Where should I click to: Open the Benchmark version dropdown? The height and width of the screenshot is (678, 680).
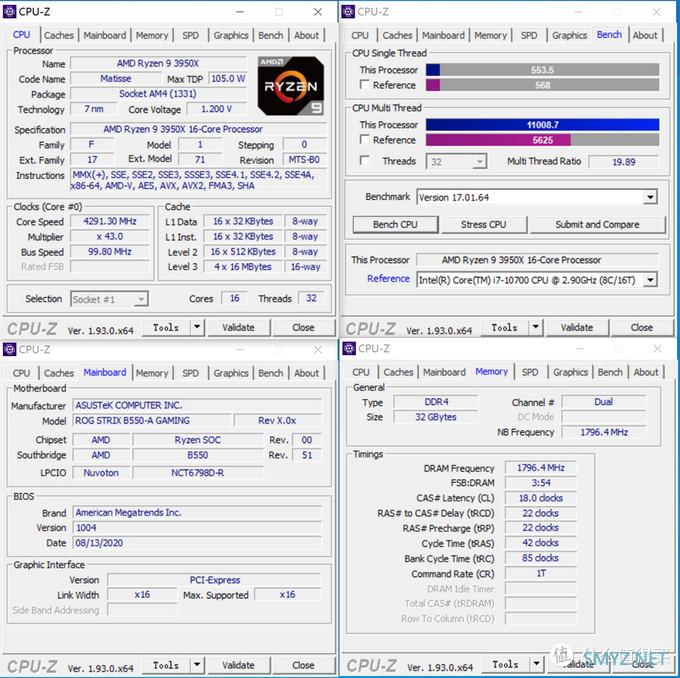point(650,197)
